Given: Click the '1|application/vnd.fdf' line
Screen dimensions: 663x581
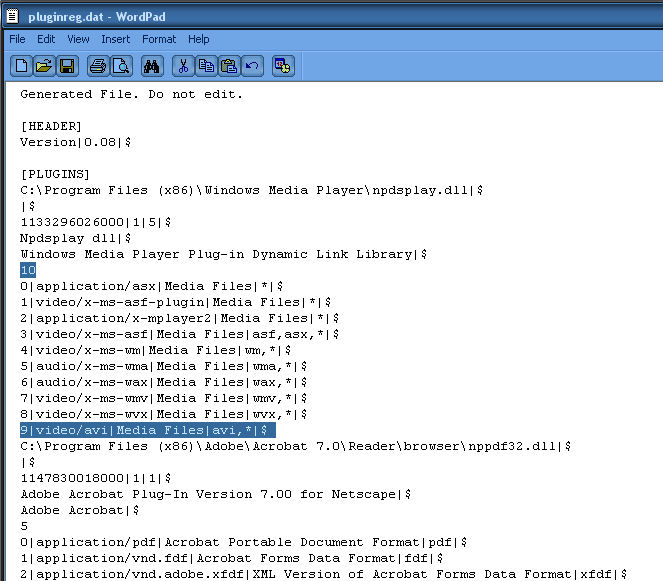Looking at the screenshot, I should point(231,558).
